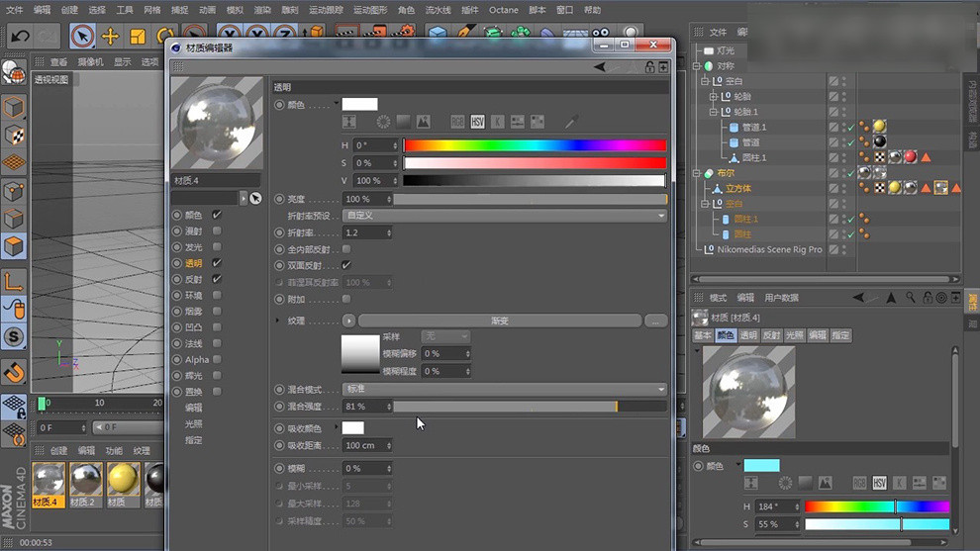
Task: Toggle the 全内部反射 checkbox
Action: click(346, 249)
